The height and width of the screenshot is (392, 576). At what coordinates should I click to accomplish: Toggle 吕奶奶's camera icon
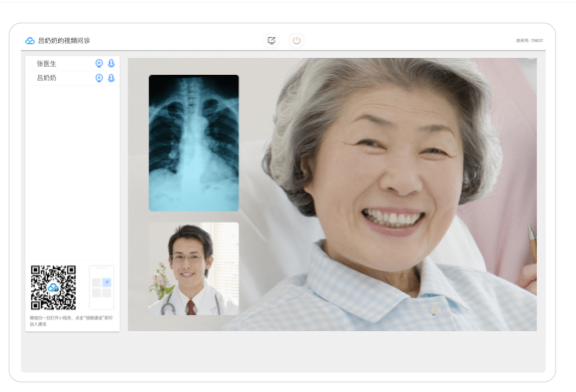click(x=99, y=78)
